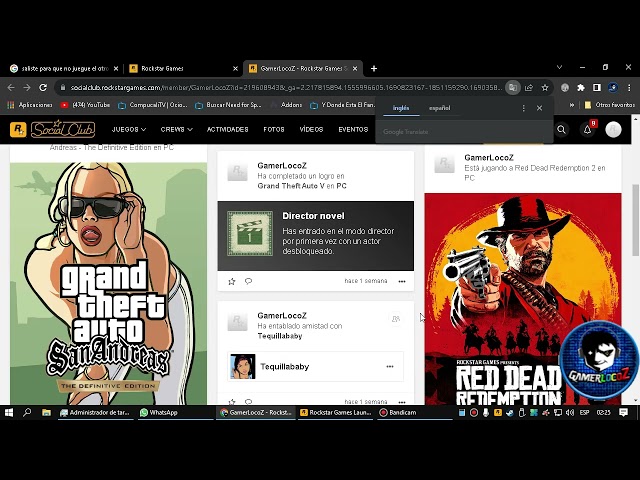Show more bookmarks with the chevron
Image resolution: width=640 pixels, height=480 pixels.
point(572,105)
